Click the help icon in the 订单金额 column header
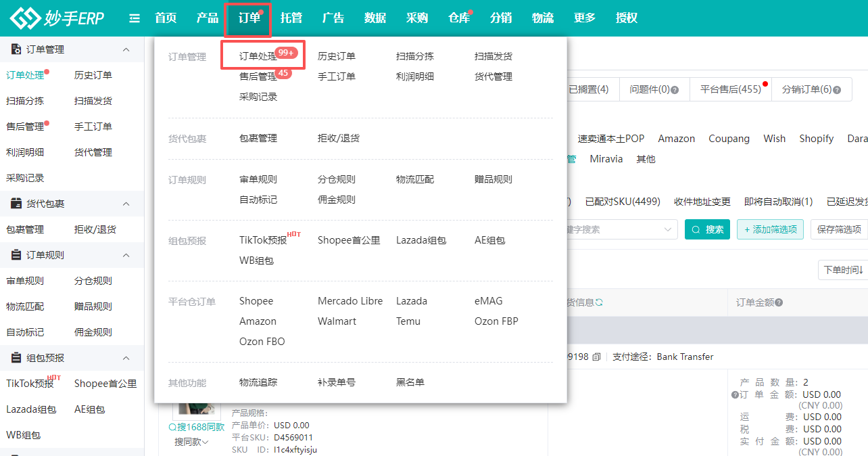This screenshot has width=868, height=456. [779, 302]
